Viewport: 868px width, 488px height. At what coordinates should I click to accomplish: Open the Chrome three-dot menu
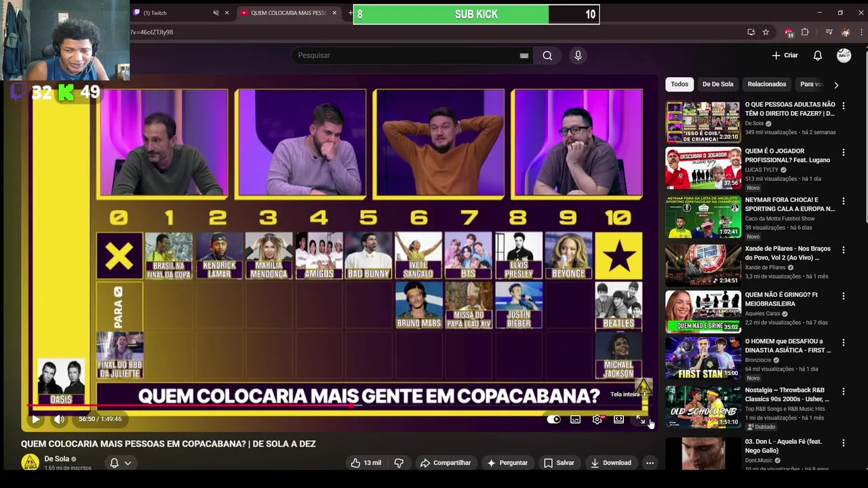coord(861,32)
